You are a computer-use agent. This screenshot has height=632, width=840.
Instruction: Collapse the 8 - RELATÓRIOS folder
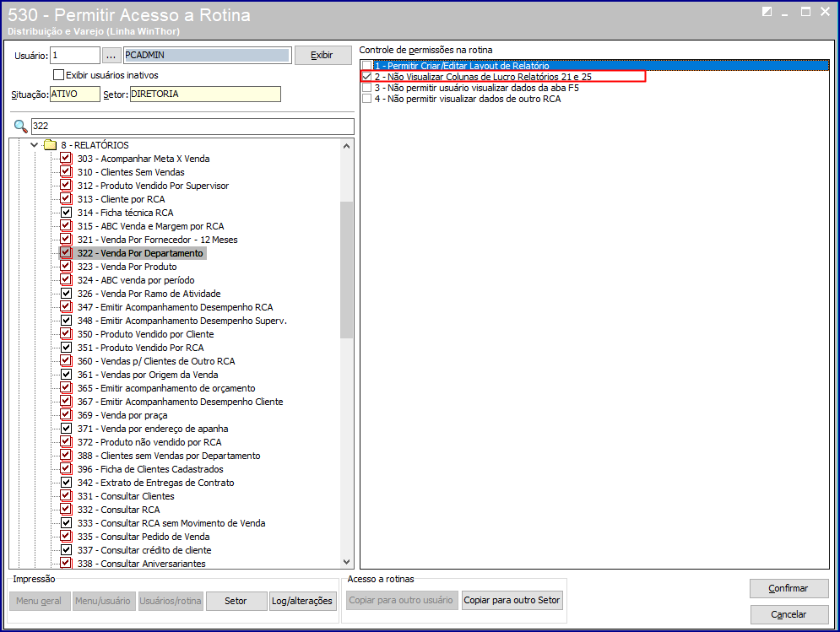point(35,145)
